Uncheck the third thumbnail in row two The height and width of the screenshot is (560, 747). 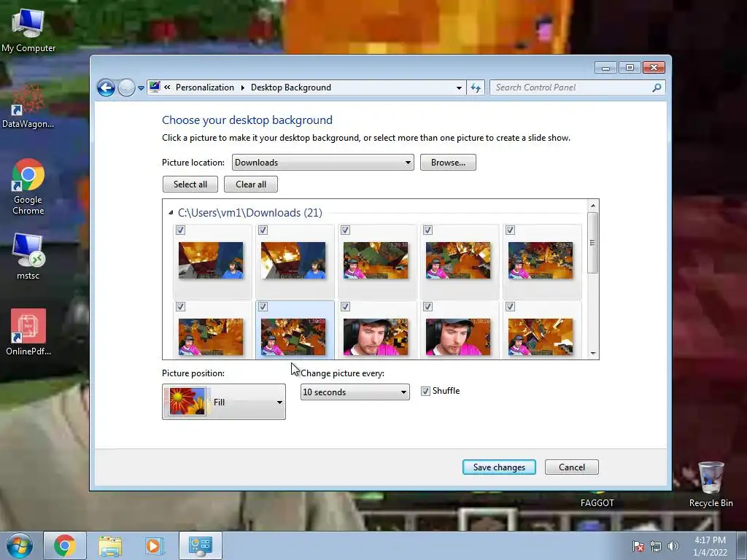point(345,307)
